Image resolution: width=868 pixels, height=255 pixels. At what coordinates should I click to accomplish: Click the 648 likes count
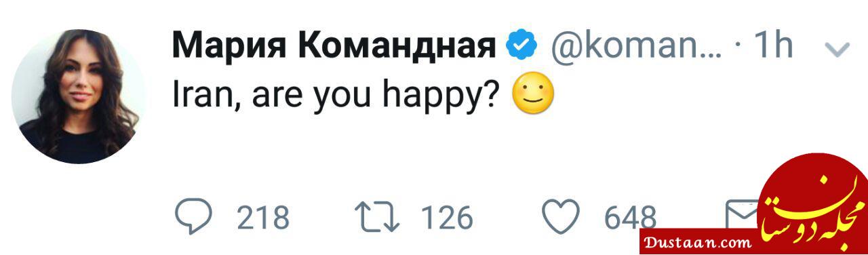(631, 218)
